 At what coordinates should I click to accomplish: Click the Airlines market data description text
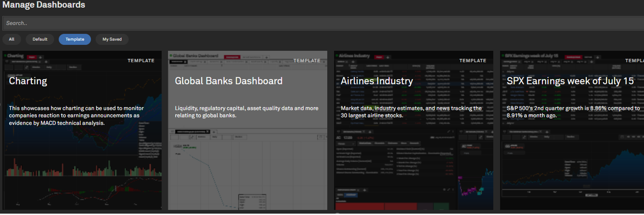(411, 112)
